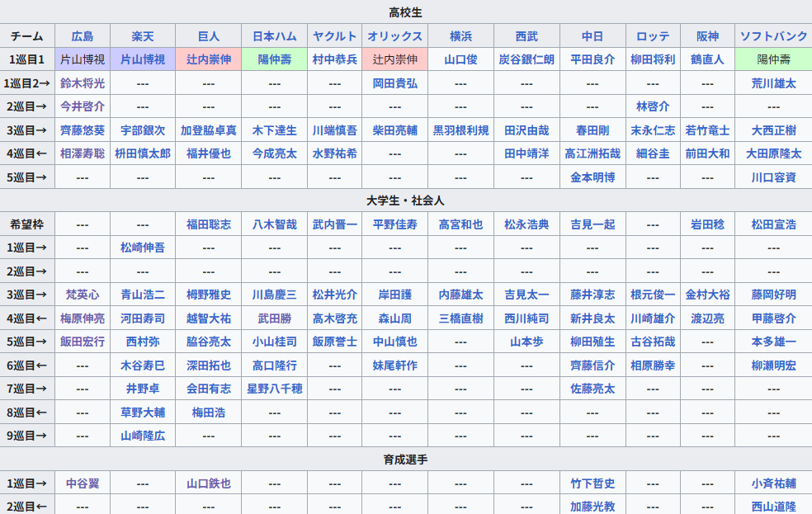Open player 福田聡志

[x=208, y=224]
